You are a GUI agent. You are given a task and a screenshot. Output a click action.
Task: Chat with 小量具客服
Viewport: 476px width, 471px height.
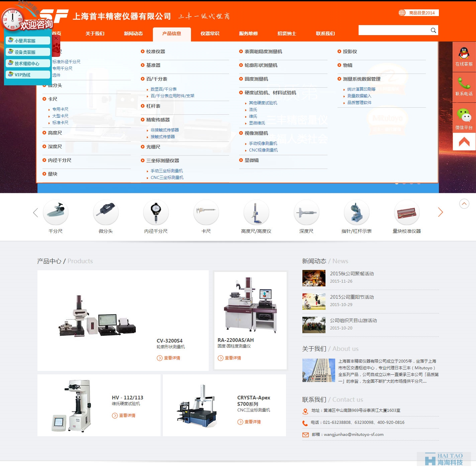coord(28,40)
